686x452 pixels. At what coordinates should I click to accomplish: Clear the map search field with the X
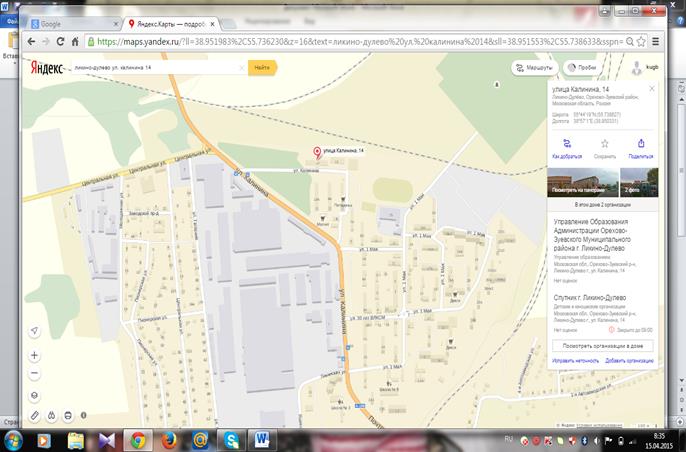click(242, 68)
